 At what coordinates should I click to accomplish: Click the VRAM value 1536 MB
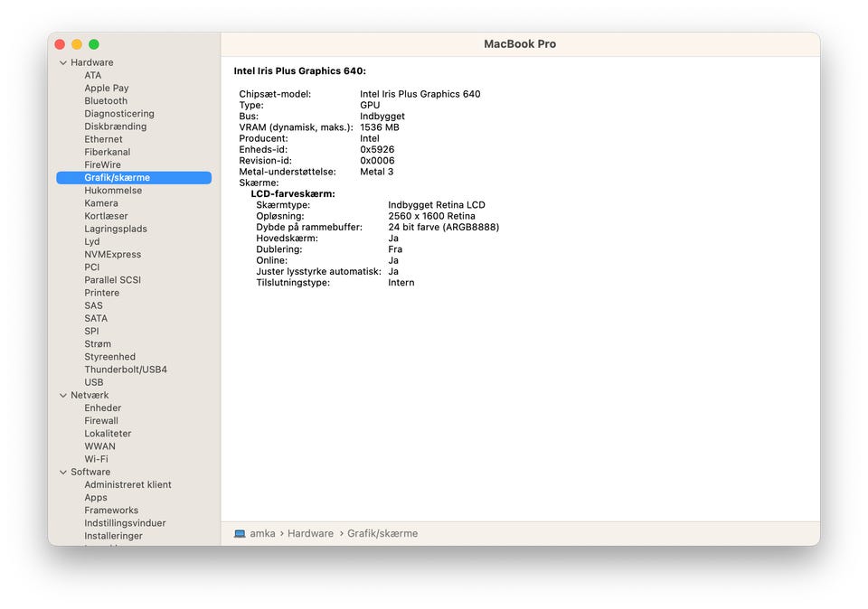pos(380,127)
